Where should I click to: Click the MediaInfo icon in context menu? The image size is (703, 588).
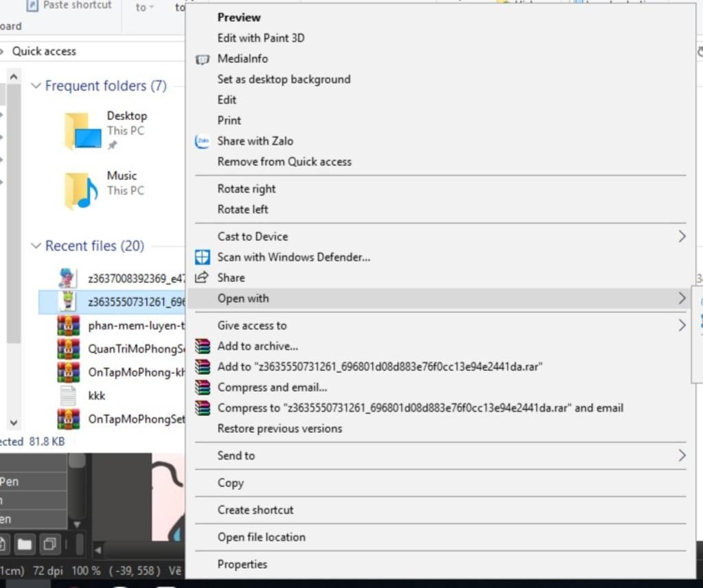point(203,59)
